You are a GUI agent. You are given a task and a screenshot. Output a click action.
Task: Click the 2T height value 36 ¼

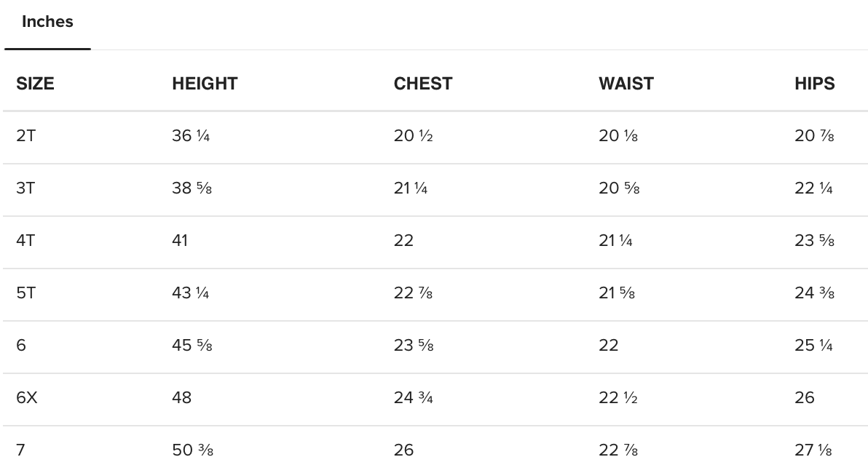191,136
